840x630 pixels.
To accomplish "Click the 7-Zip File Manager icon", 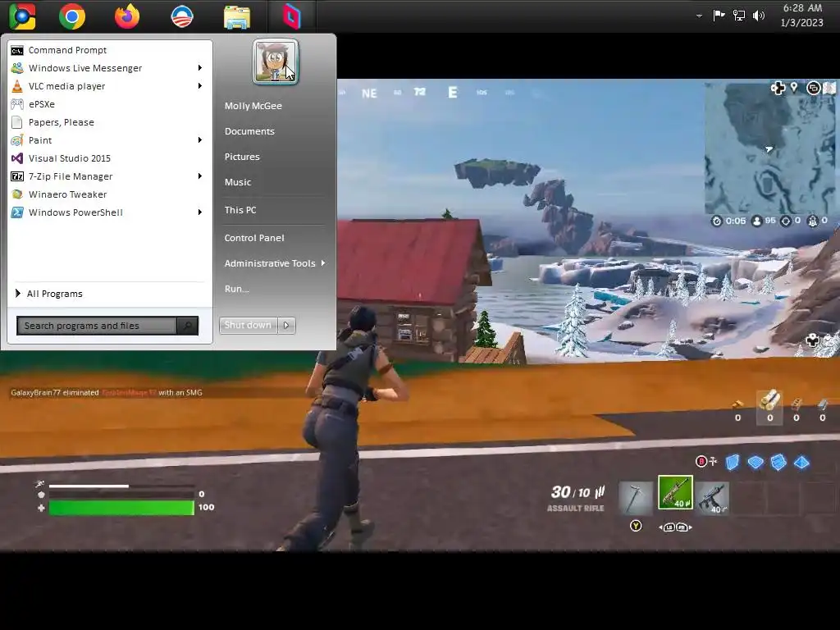I will click(17, 176).
